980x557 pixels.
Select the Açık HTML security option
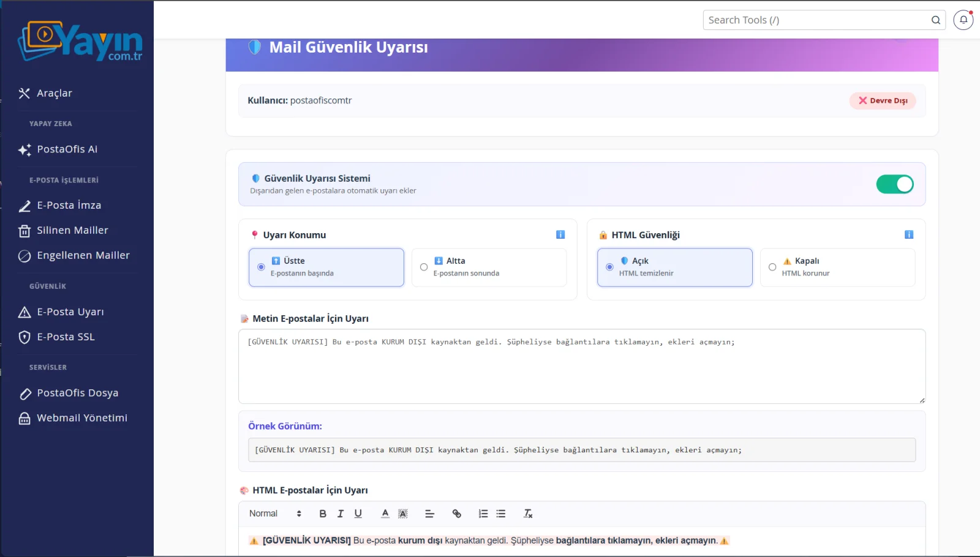click(x=675, y=267)
